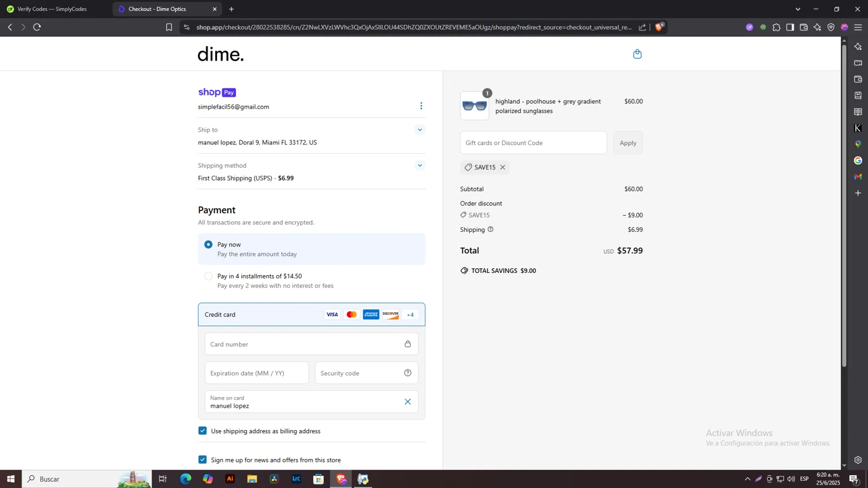Open Brave VPN shield icon
The width and height of the screenshot is (868, 488).
pos(831,27)
